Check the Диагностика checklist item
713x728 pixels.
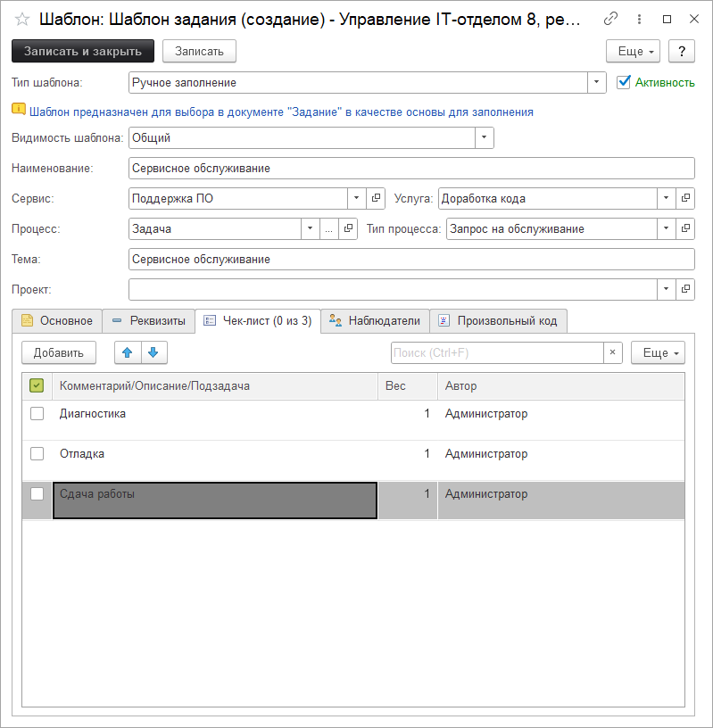click(37, 414)
